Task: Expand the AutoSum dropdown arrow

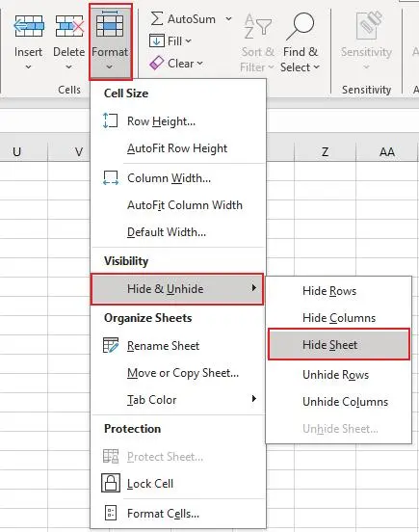Action: tap(229, 18)
